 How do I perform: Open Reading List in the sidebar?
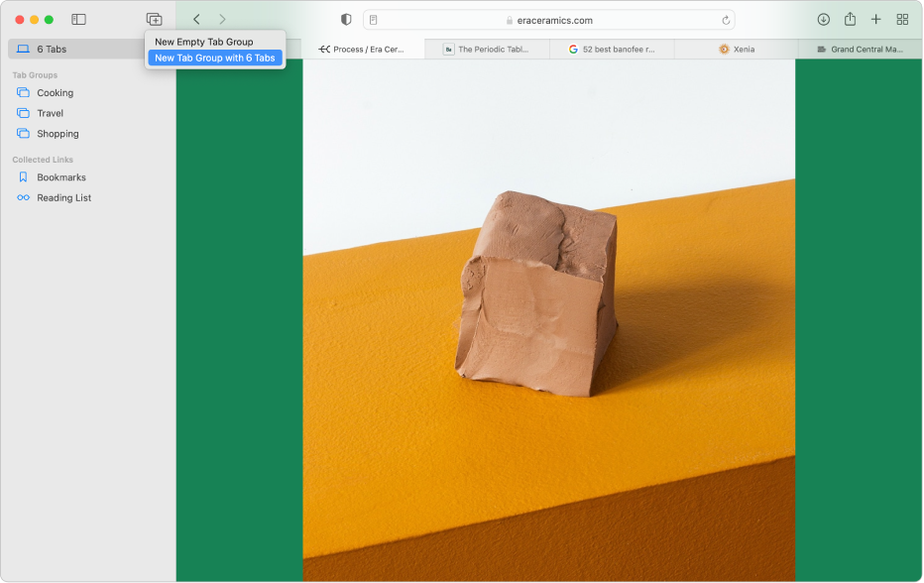click(x=63, y=198)
